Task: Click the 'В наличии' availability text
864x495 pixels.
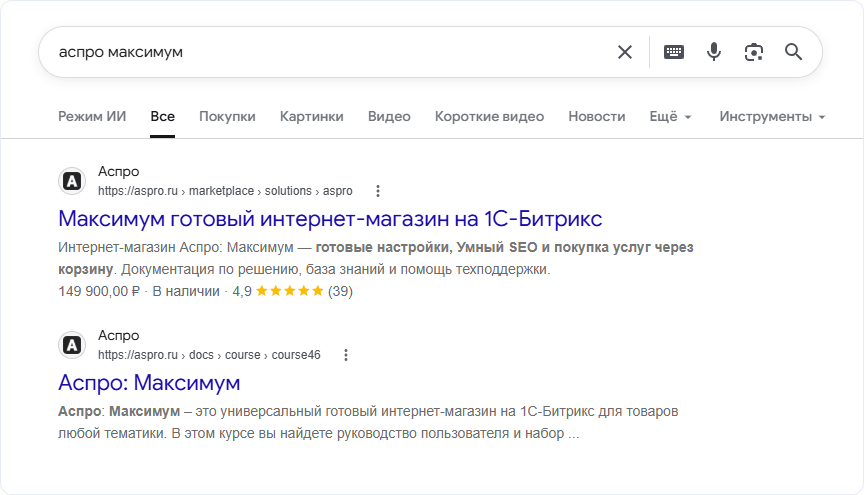Action: (186, 291)
